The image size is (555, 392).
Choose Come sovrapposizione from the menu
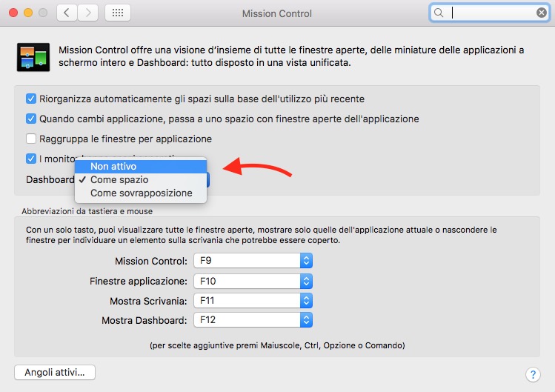pos(140,193)
